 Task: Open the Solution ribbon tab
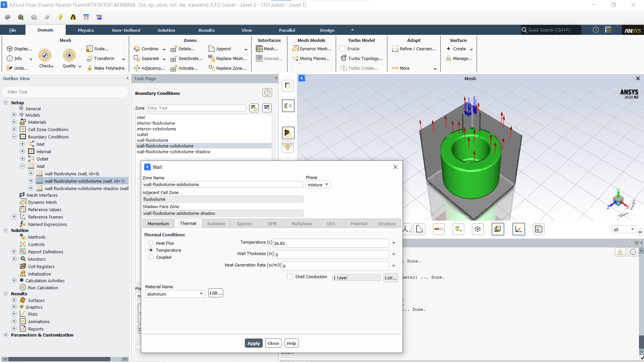(166, 30)
